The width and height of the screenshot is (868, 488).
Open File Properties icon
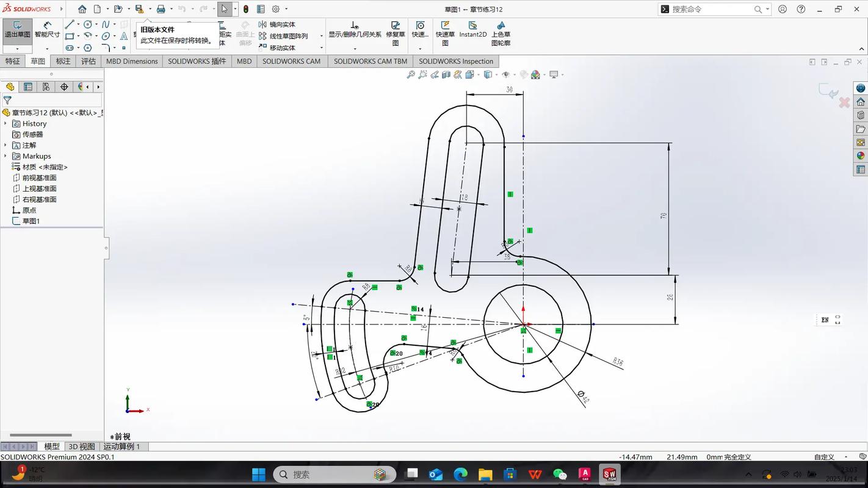tap(261, 9)
